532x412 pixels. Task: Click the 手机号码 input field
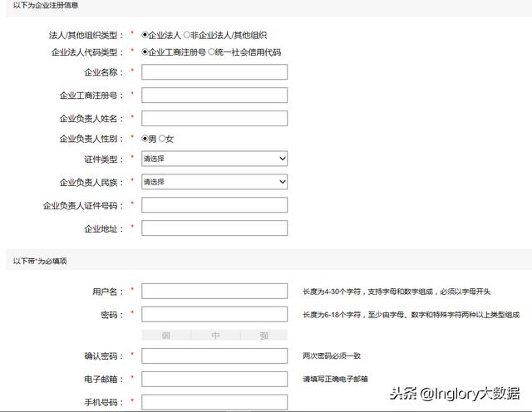click(214, 402)
